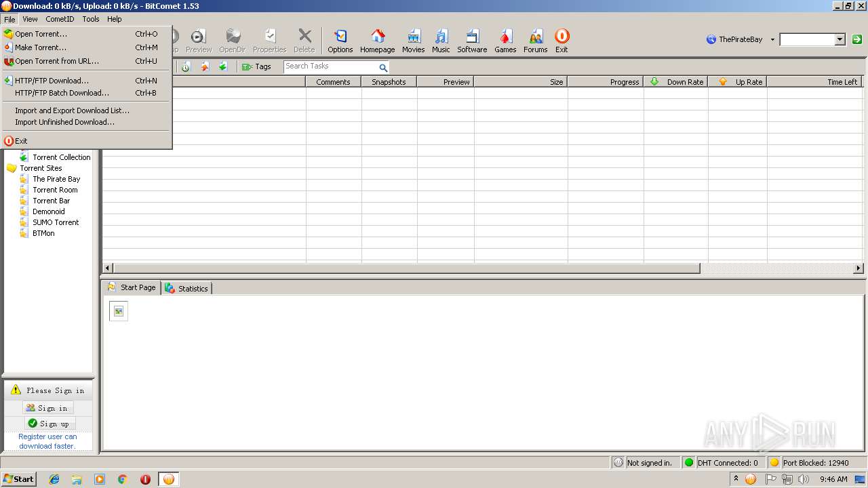Image resolution: width=868 pixels, height=488 pixels.
Task: Select Torrent Collection in sidebar
Action: point(61,157)
